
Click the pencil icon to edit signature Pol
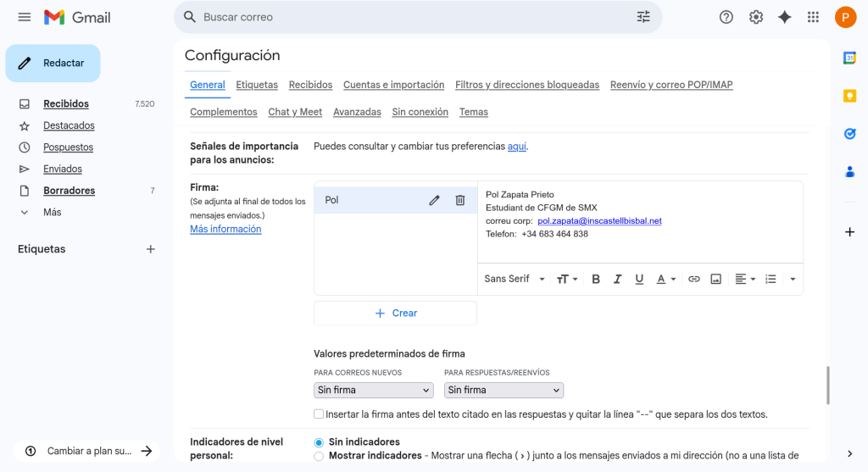434,200
